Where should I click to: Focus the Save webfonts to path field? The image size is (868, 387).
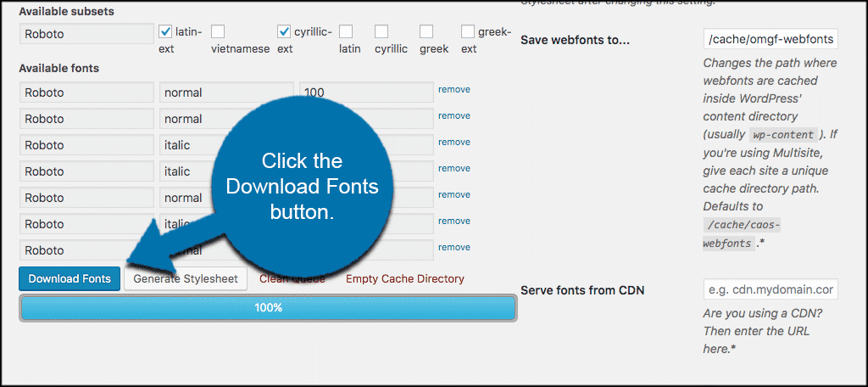(771, 39)
